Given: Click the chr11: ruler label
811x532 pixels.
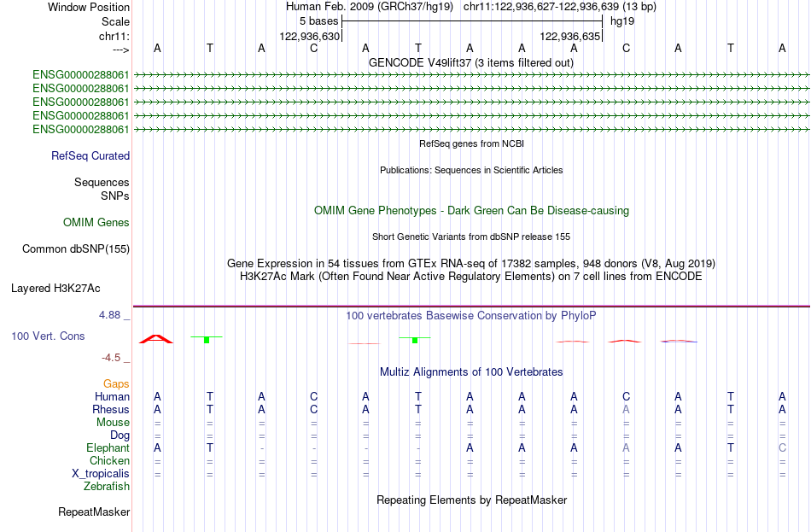Looking at the screenshot, I should point(114,36).
